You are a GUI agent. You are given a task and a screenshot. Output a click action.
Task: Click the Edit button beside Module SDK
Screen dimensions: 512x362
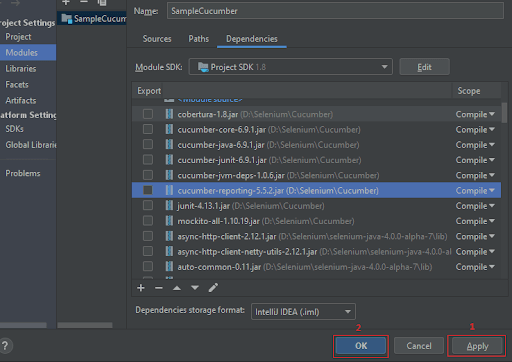424,67
